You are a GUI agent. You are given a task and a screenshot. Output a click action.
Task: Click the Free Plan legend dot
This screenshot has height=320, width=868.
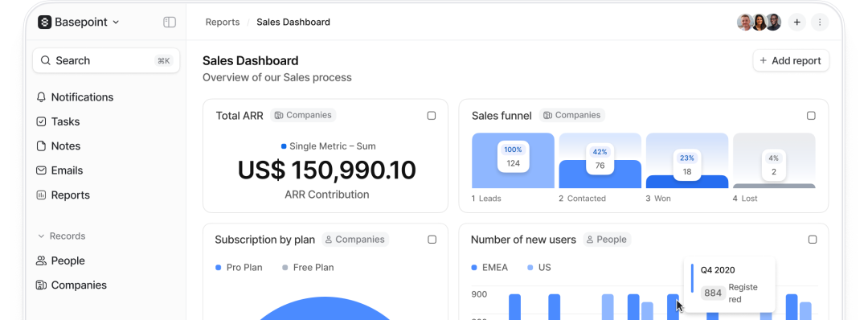(285, 268)
